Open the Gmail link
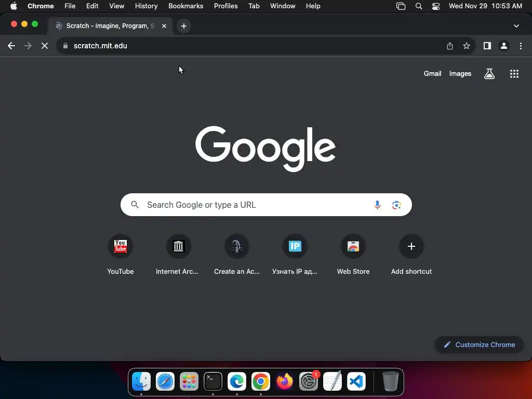 (x=433, y=74)
